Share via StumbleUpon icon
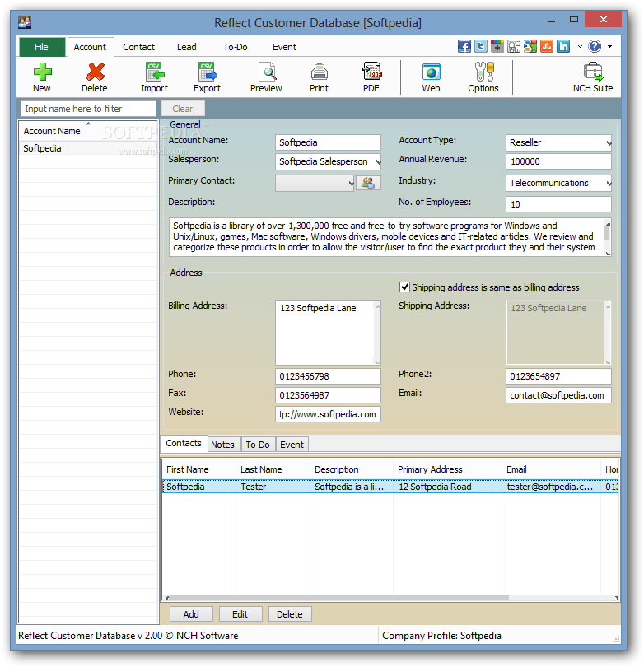644x667 pixels. (547, 46)
